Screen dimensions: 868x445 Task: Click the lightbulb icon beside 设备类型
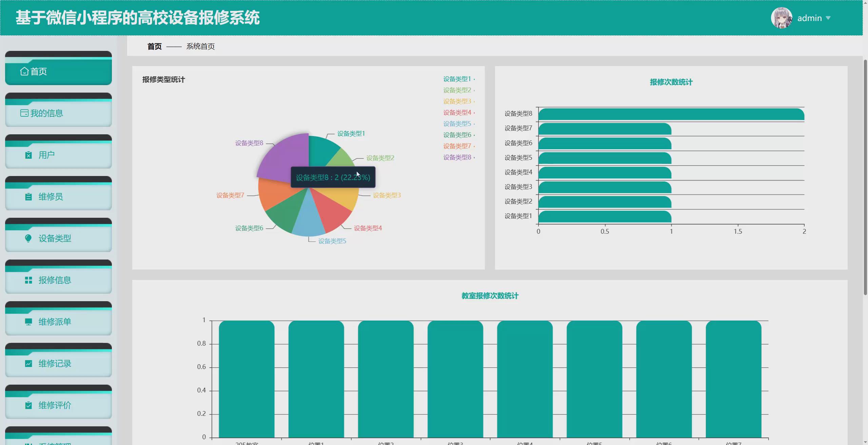coord(28,238)
